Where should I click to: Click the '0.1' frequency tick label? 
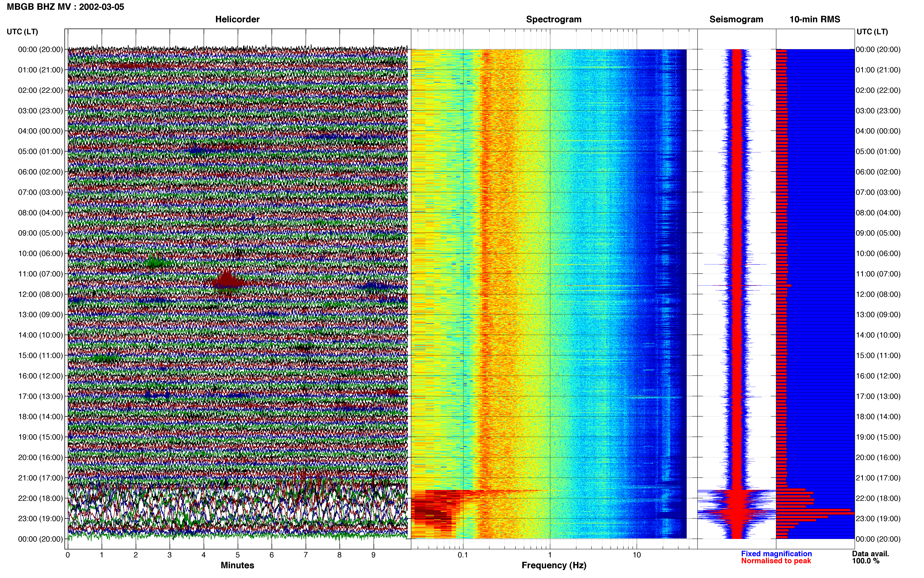pyautogui.click(x=463, y=555)
